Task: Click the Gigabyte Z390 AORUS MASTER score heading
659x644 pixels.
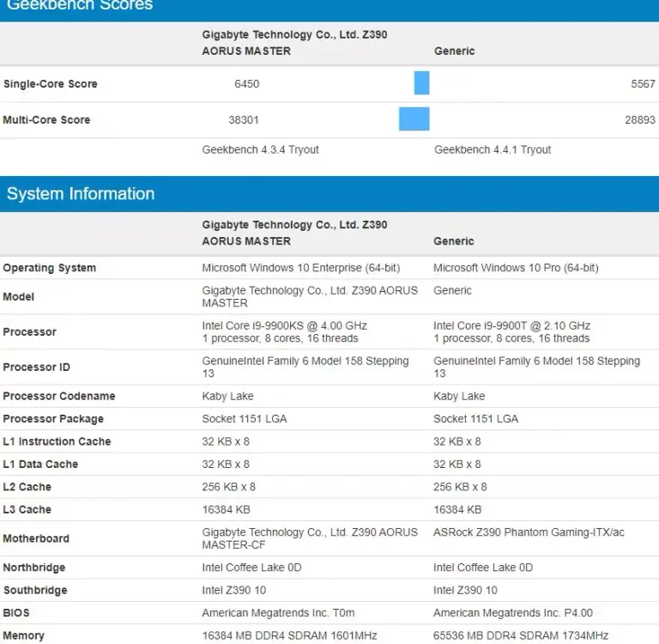Action: click(x=294, y=42)
